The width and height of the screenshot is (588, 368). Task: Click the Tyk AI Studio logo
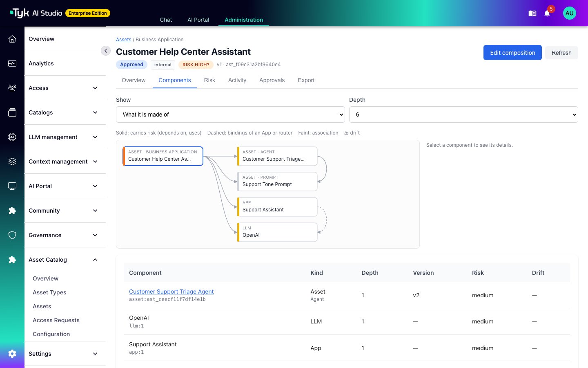[x=36, y=13]
